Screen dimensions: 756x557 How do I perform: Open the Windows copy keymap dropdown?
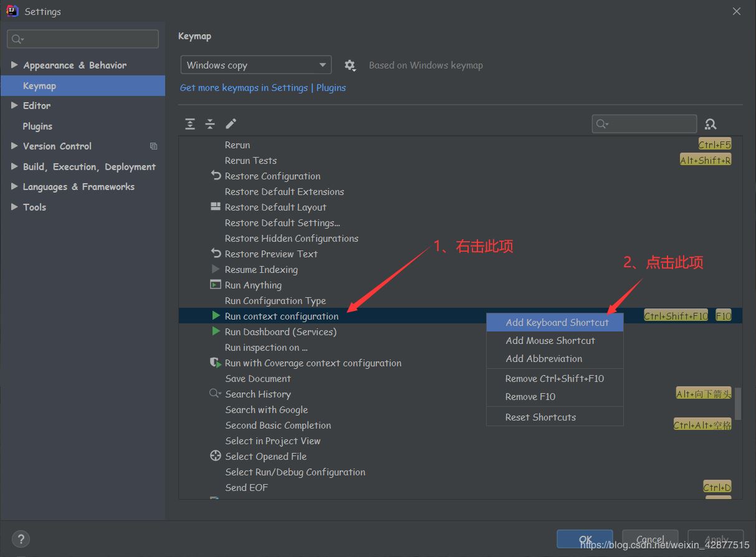256,65
